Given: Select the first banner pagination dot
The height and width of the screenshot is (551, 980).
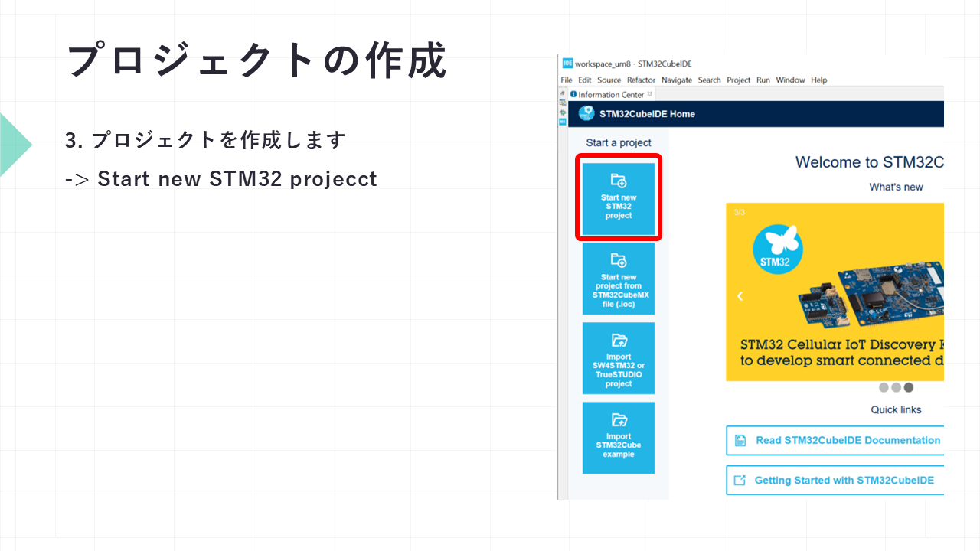Looking at the screenshot, I should [884, 387].
